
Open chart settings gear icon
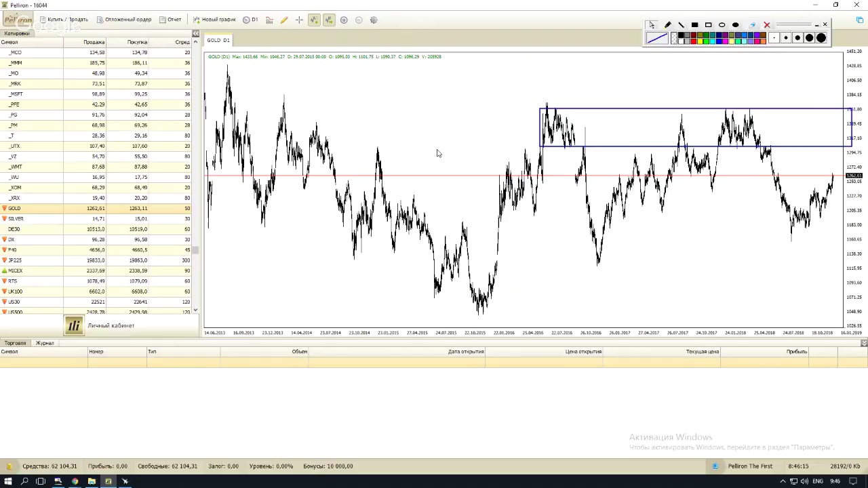(x=374, y=20)
